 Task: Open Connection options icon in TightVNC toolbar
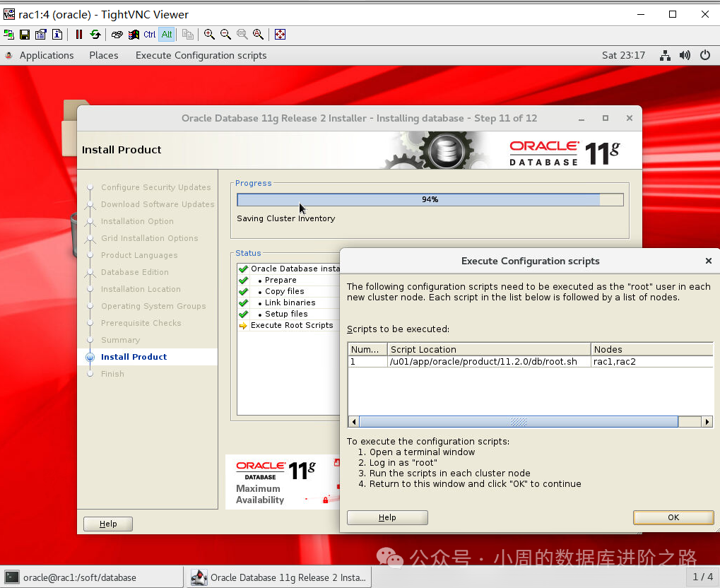(x=41, y=35)
